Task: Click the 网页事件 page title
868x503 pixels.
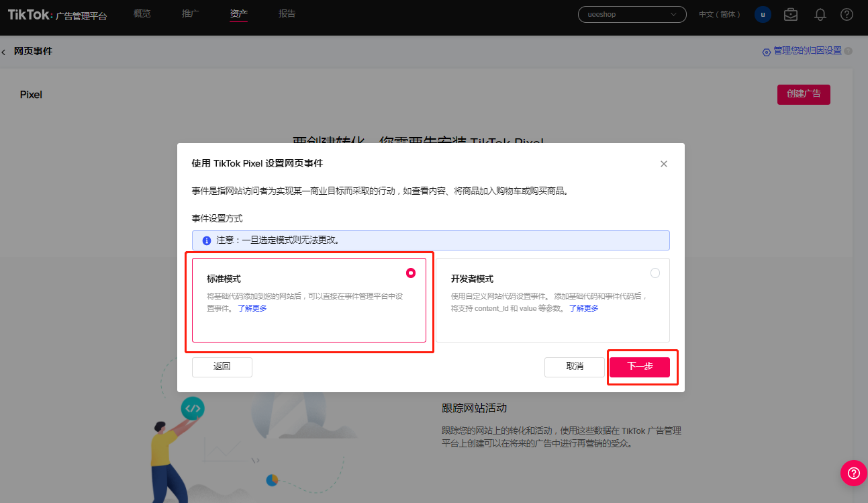Action: click(x=33, y=51)
